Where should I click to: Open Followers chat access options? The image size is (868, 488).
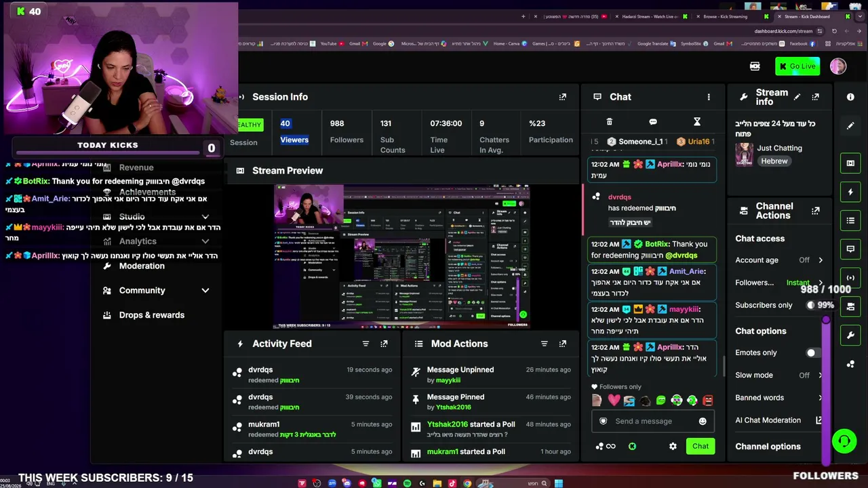778,283
